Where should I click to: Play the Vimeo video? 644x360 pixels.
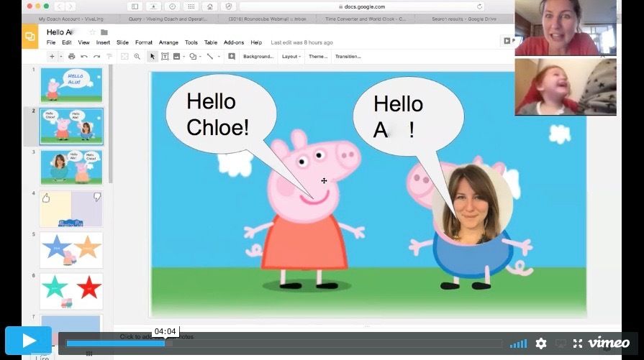pos(28,341)
